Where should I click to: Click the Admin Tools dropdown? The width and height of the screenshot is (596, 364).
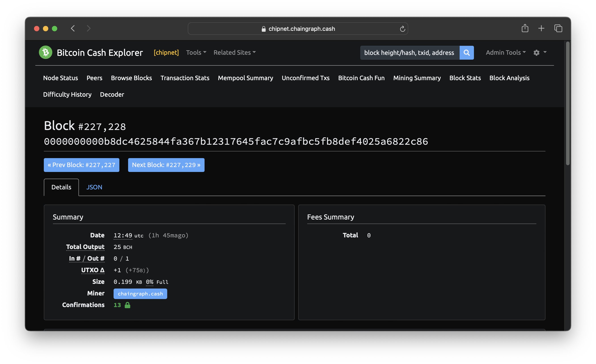[x=505, y=52]
